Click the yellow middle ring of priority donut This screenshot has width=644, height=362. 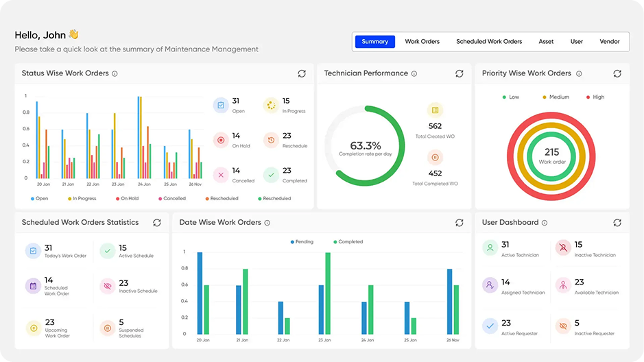click(x=551, y=127)
